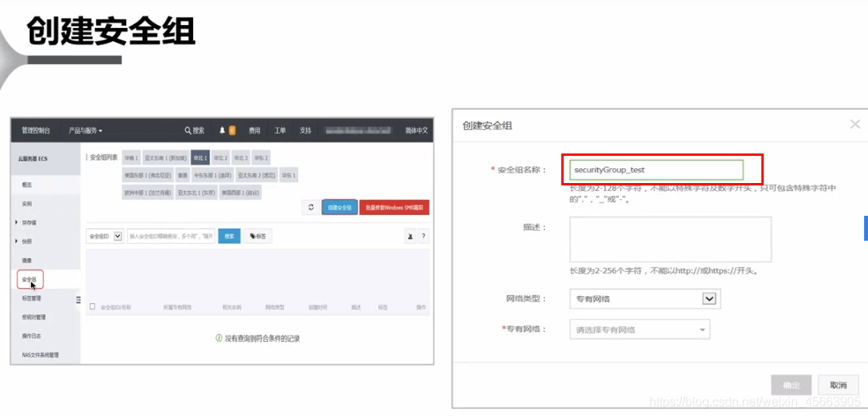Image resolution: width=868 pixels, height=416 pixels.
Task: Select the 华东 2 region tab
Action: (262, 158)
